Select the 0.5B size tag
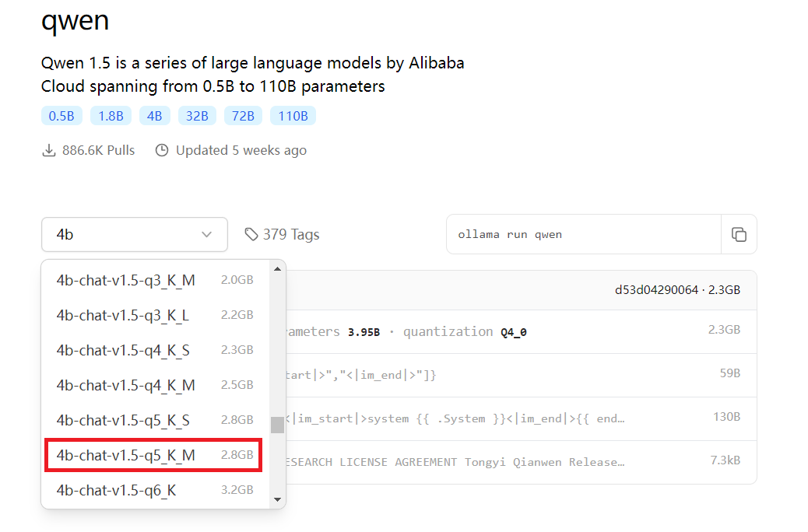This screenshot has width=808, height=532. coord(61,116)
